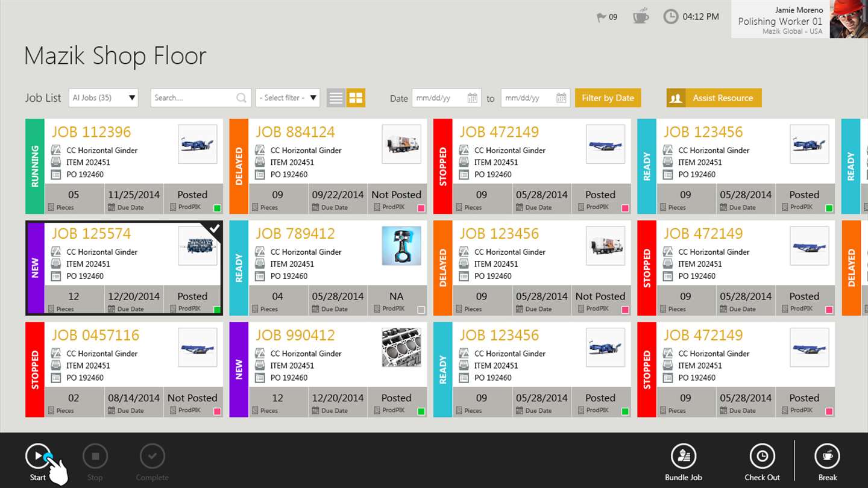This screenshot has width=868, height=488.
Task: Click Pieces icon on JOB 990412 card
Action: 255,411
